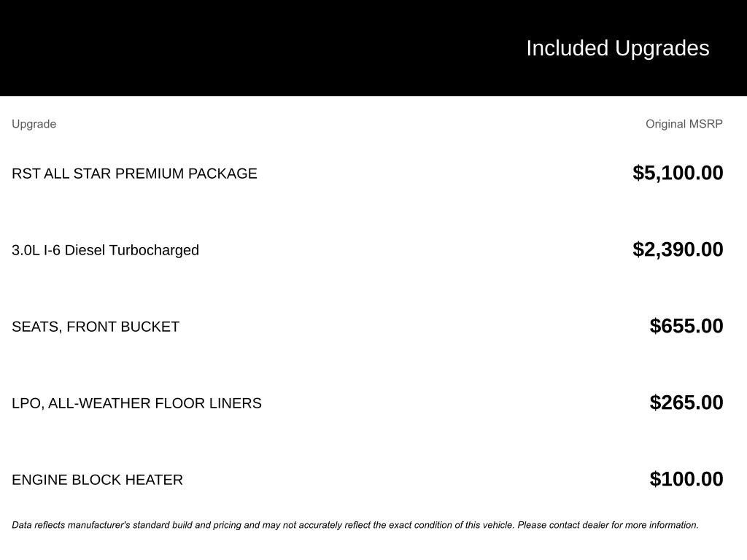Screen dimensions: 747x560
Task: Select LPO, ALL-WEATHER FLOOR LINERS item
Action: (136, 403)
